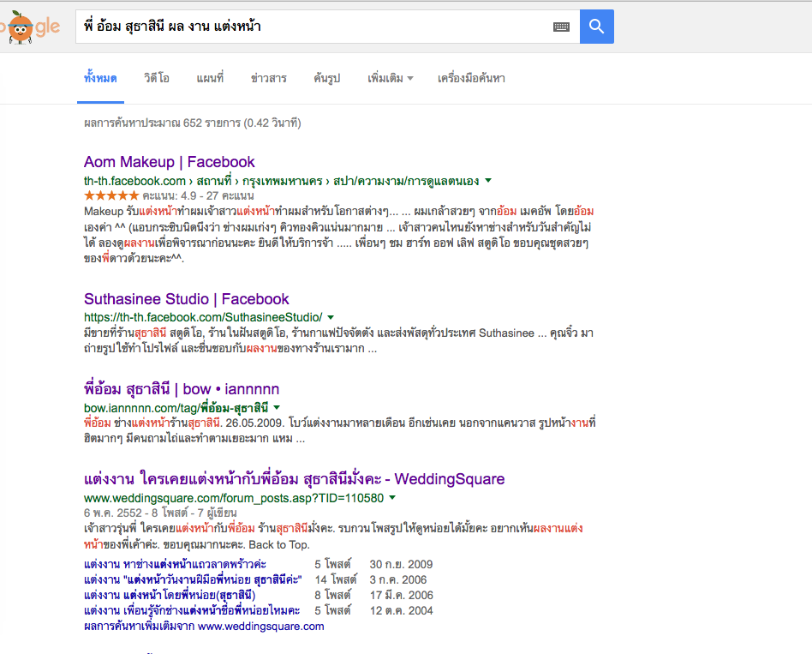Open the Aom Makeup | Facebook result
The height and width of the screenshot is (654, 812).
coord(170,162)
